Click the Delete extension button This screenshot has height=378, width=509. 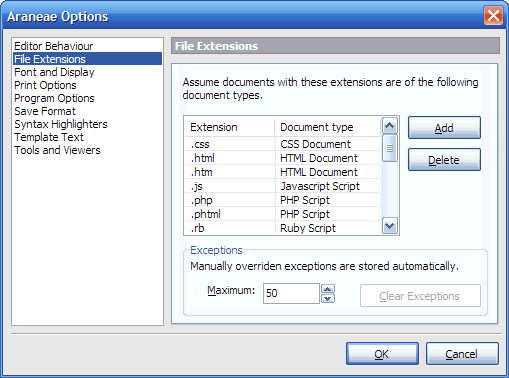pos(444,160)
